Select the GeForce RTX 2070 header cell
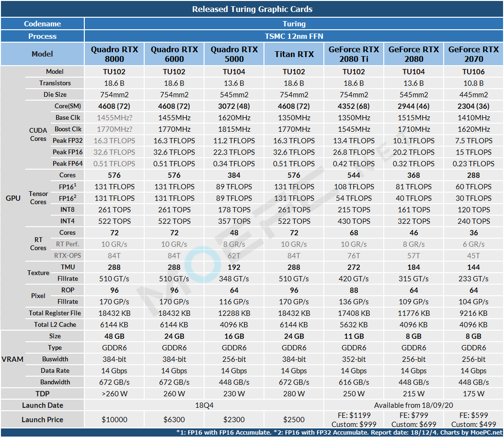Image resolution: width=504 pixels, height=438 pixels. point(473,54)
